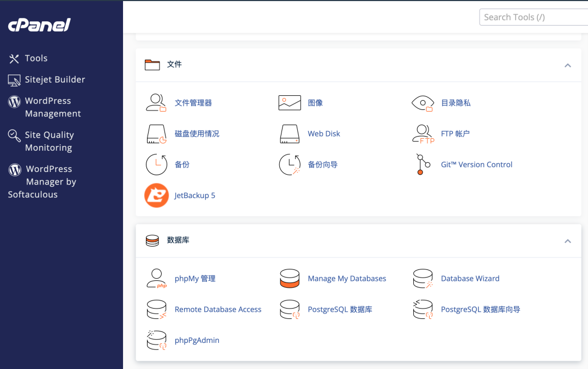
Task: Open Site Quality Monitoring from the sidebar
Action: (49, 142)
